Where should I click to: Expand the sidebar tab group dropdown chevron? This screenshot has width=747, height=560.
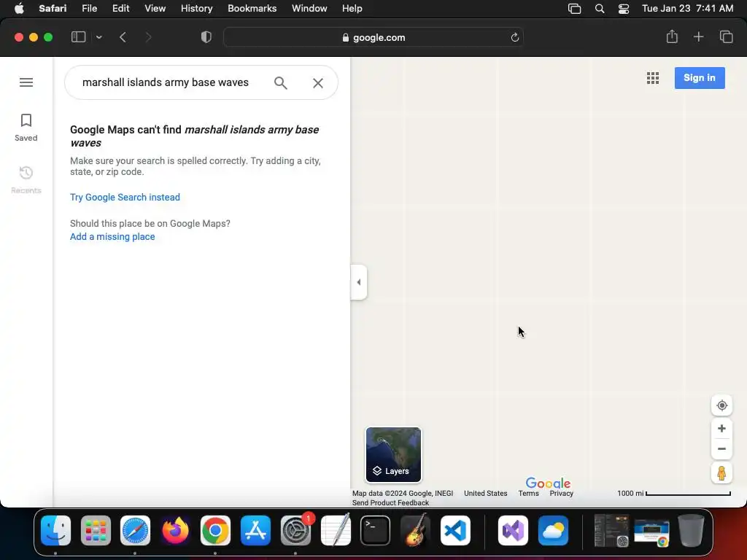98,37
